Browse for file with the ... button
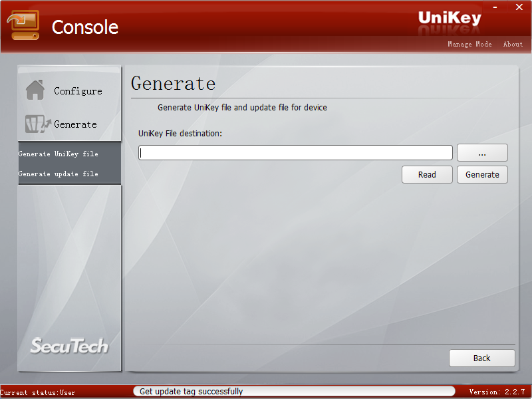Viewport: 532px width, 399px height. point(482,153)
